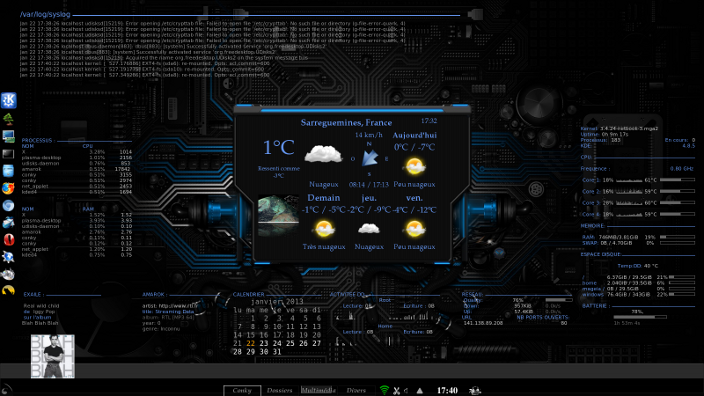The height and width of the screenshot is (396, 704).
Task: Click the grey fish dock icon
Action: (x=8, y=274)
